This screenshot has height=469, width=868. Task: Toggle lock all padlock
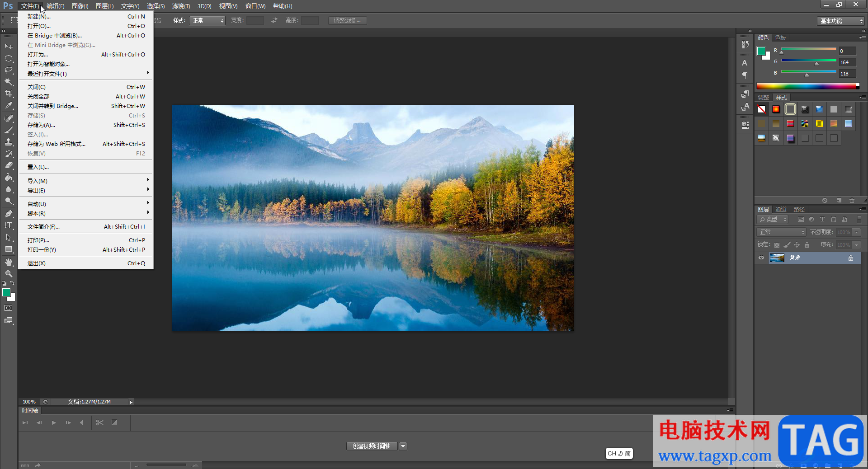(807, 245)
